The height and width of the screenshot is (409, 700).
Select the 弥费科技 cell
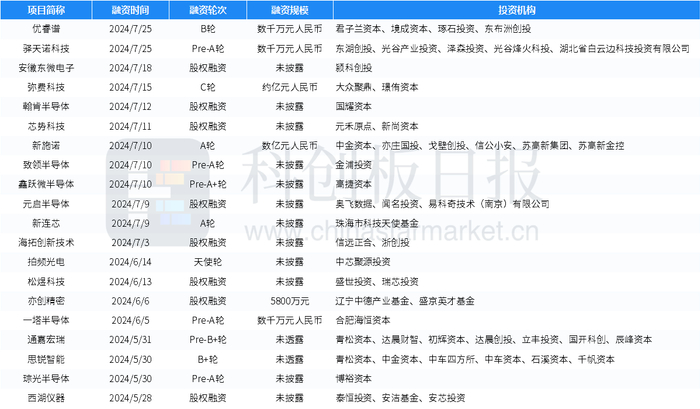(x=46, y=87)
